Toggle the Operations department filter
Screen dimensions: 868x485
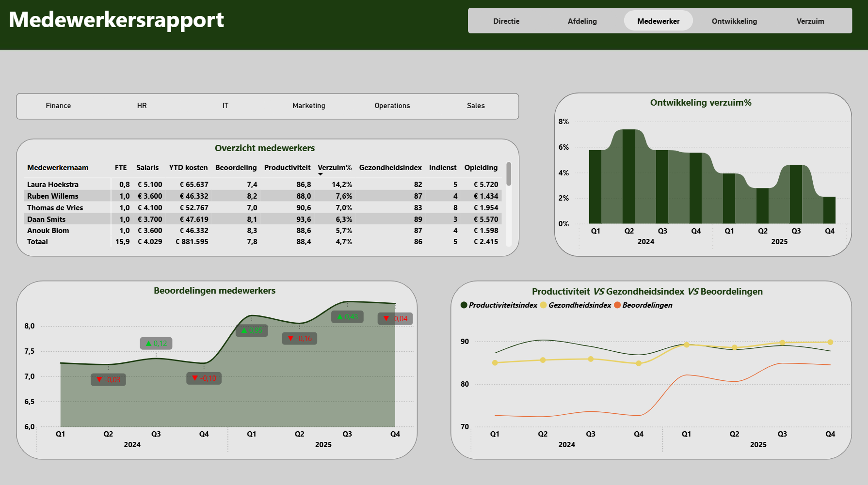(392, 106)
